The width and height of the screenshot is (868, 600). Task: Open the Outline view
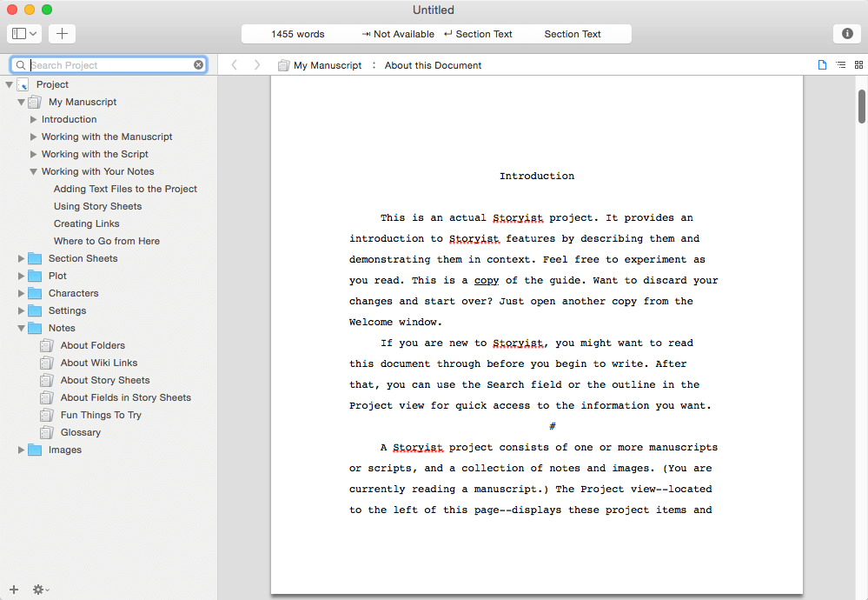[x=840, y=64]
